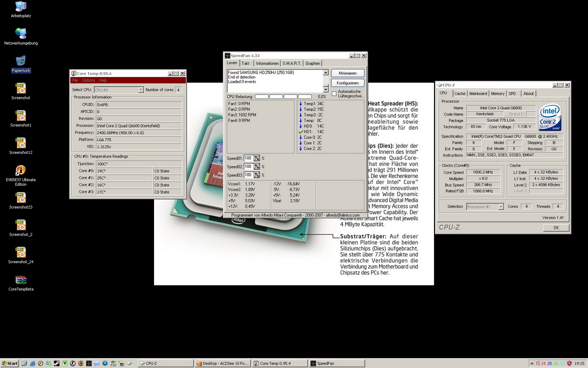
Task: Switch to Core Temp 0.95.4 taskbar button
Action: pyautogui.click(x=280, y=363)
